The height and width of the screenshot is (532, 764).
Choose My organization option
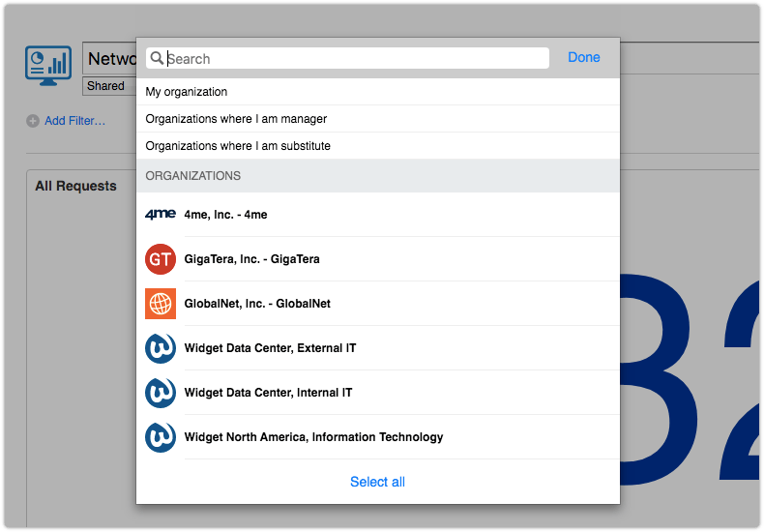click(377, 92)
